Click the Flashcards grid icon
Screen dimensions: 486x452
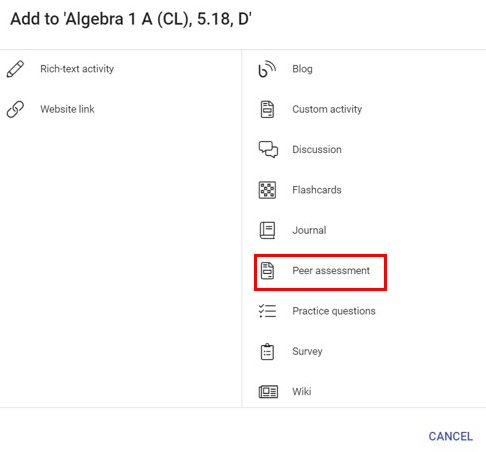point(267,190)
